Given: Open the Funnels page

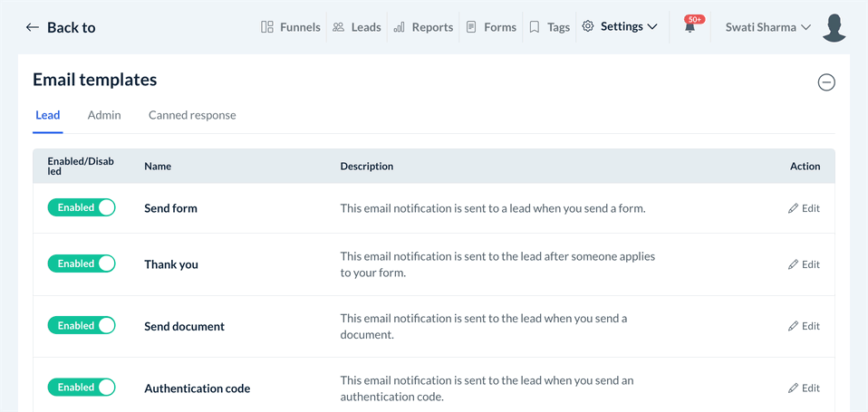Looking at the screenshot, I should [291, 27].
